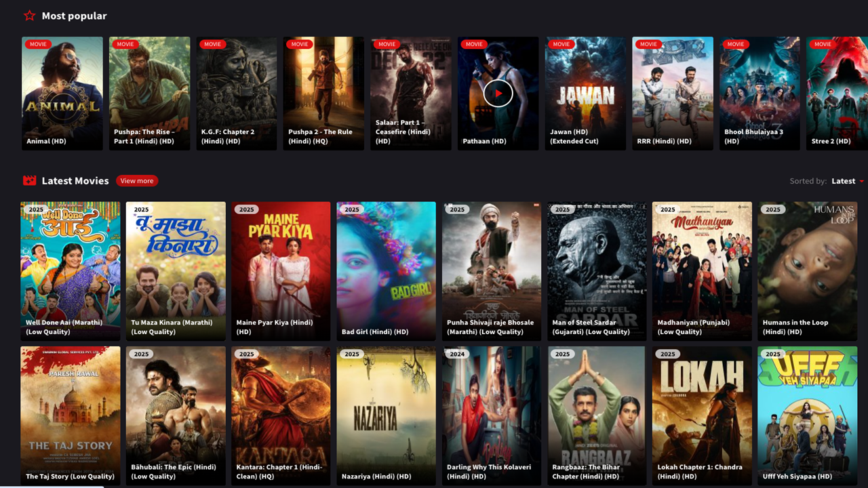Viewport: 868px width, 488px height.
Task: Open The Taj Story poster
Action: click(x=71, y=416)
